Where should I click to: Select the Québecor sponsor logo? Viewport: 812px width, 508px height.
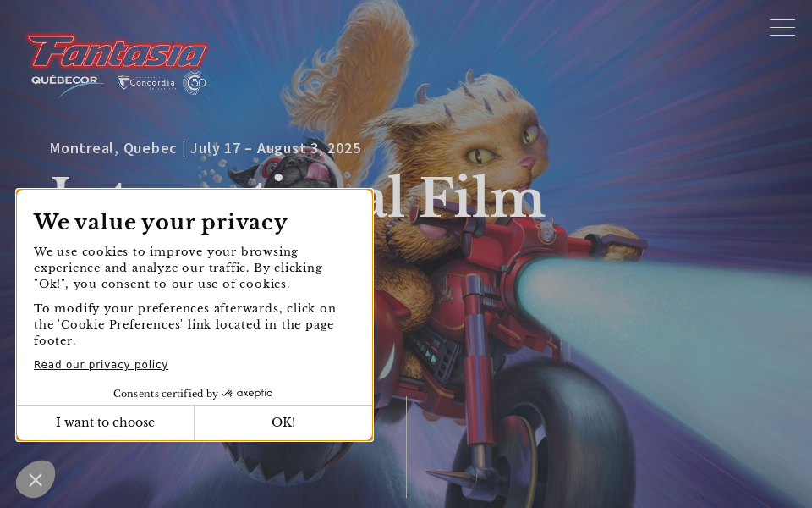click(67, 85)
